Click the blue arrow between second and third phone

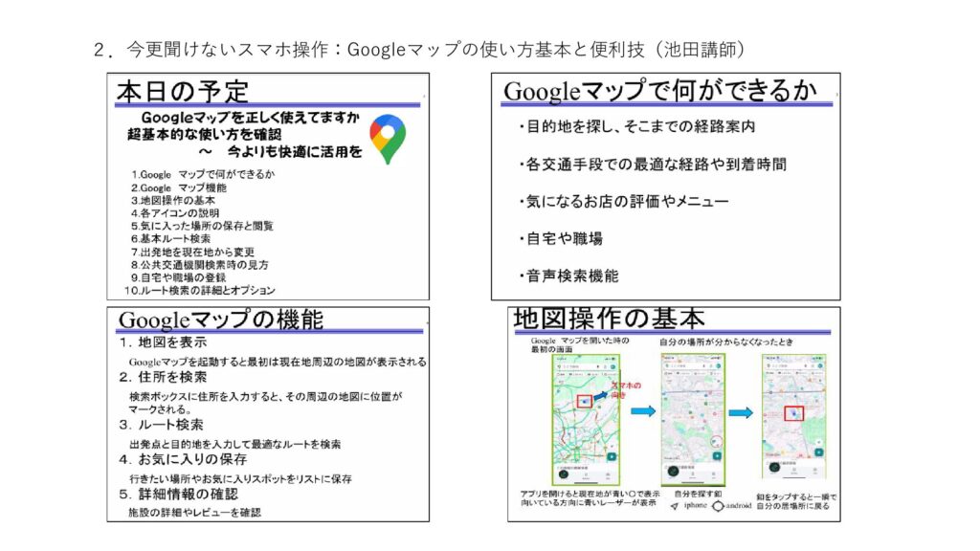coord(740,413)
